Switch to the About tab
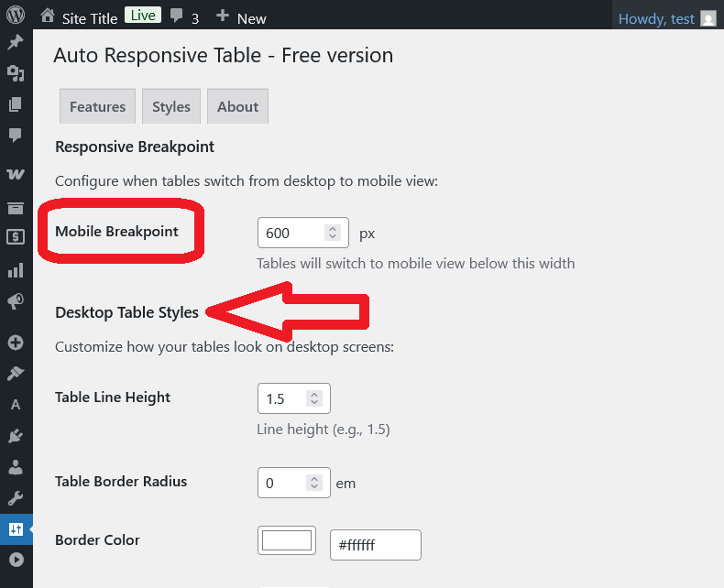Image resolution: width=724 pixels, height=588 pixels. 237,106
